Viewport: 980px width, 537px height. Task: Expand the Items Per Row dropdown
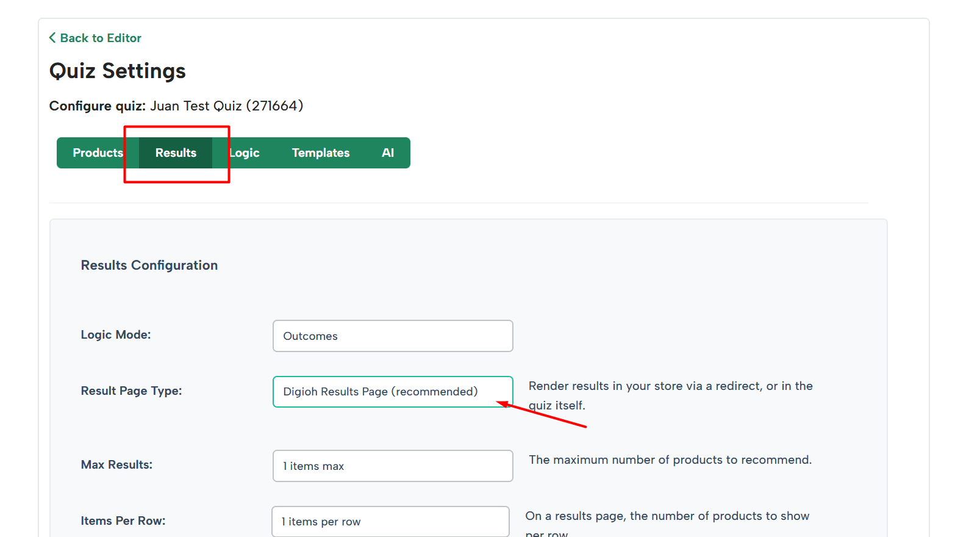[x=390, y=522]
